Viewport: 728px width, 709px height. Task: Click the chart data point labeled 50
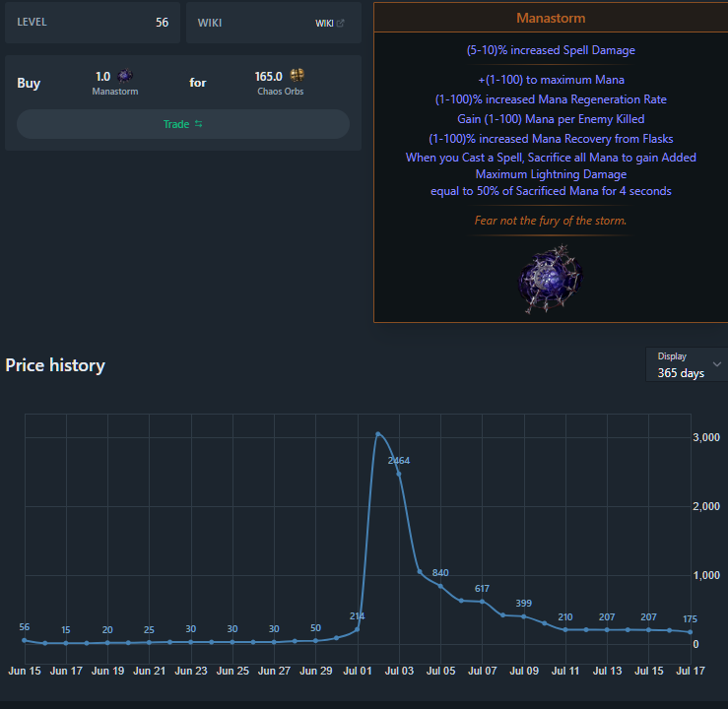(x=315, y=641)
